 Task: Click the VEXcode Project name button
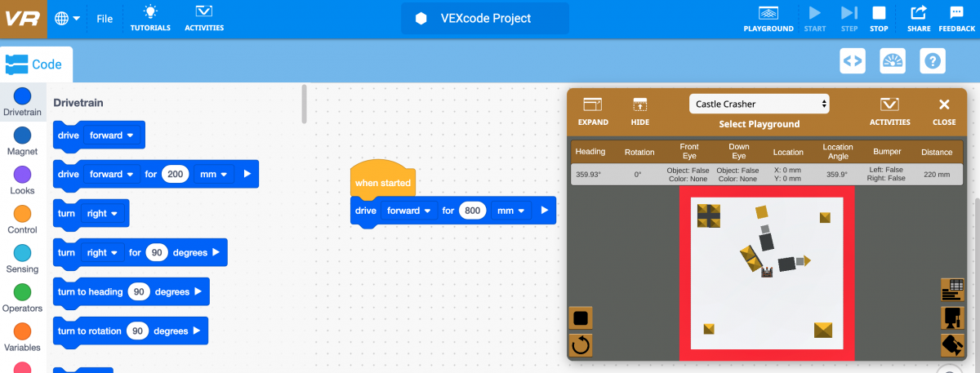coord(485,18)
